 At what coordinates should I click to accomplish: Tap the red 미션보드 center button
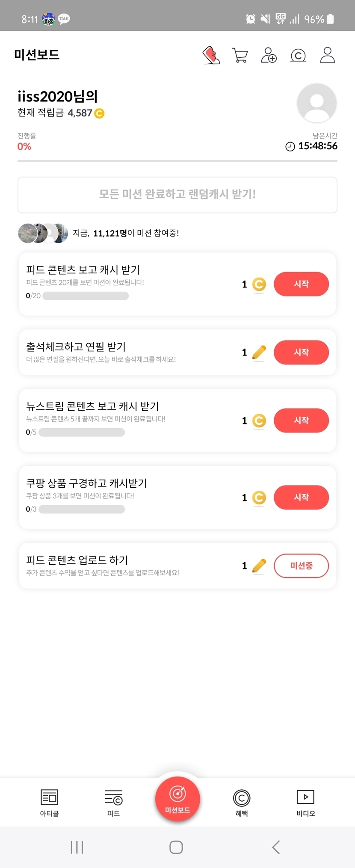click(x=177, y=798)
